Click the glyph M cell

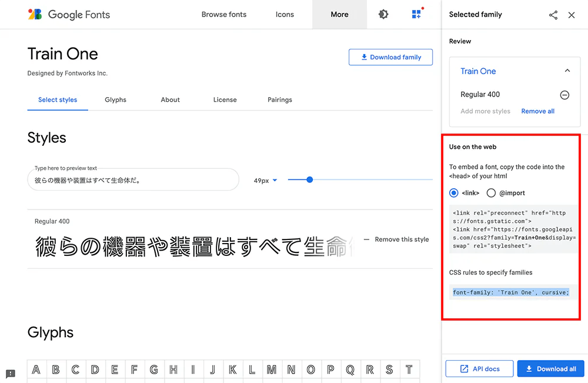[x=272, y=370]
